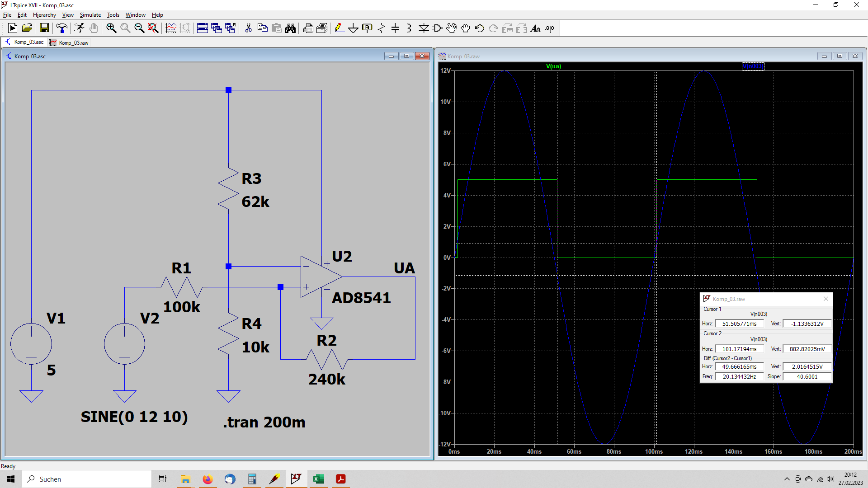
Task: Open Find with the binoculars icon
Action: click(290, 28)
